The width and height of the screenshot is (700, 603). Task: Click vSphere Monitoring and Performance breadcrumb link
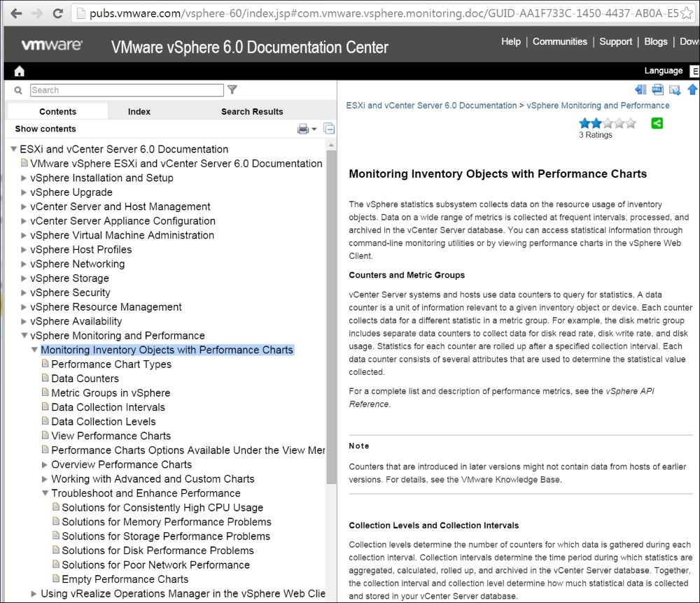click(598, 106)
